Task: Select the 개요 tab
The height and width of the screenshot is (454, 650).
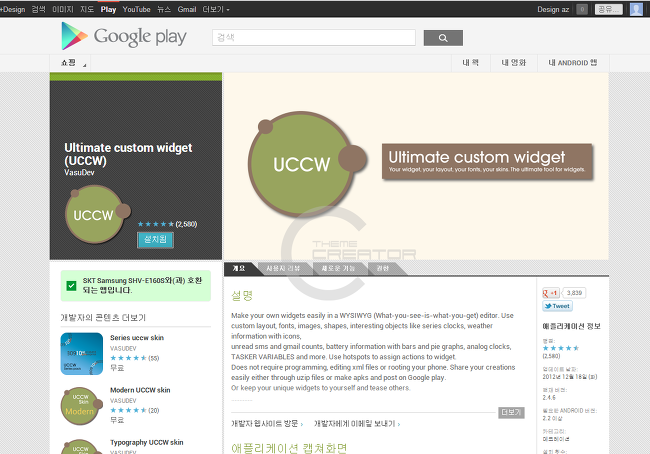Action: (x=239, y=268)
